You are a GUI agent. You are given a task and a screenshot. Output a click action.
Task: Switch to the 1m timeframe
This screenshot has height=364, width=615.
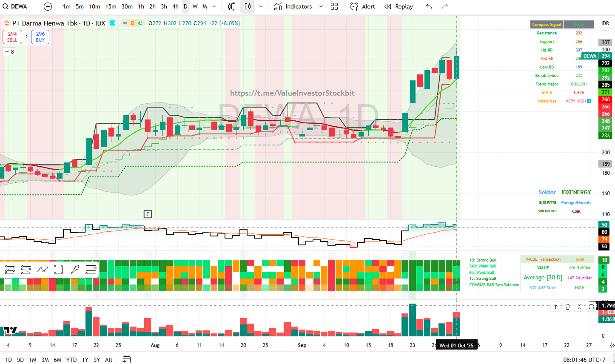tap(67, 6)
